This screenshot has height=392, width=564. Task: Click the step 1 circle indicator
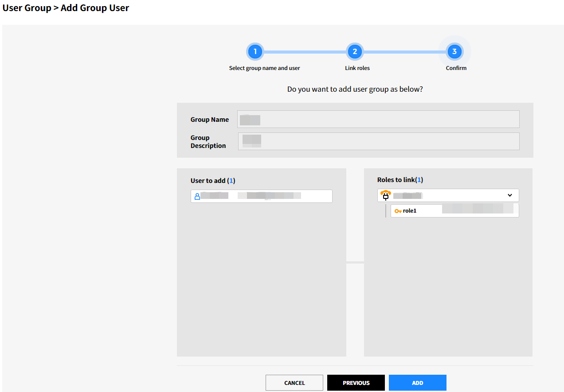coord(255,52)
